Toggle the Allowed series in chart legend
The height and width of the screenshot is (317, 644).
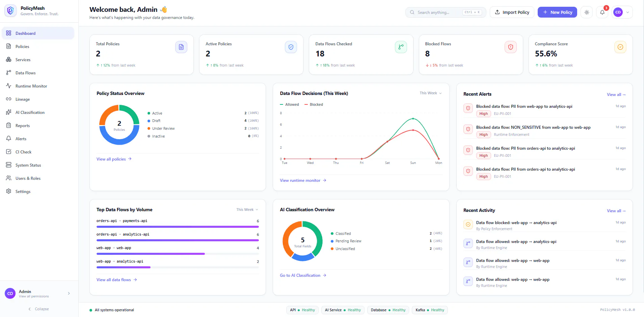tap(290, 104)
